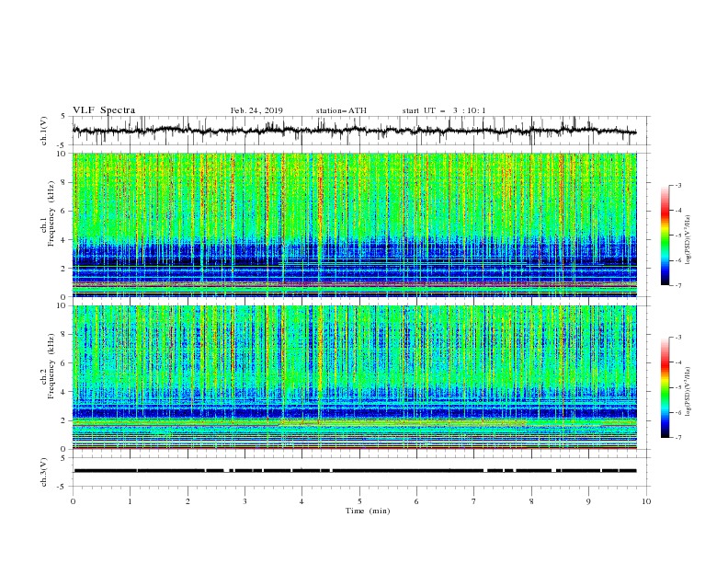Viewport: 728px width, 563px height.
Task: Click the "4" kHz tick on ch.1 frequency axis
Action: [x=64, y=240]
